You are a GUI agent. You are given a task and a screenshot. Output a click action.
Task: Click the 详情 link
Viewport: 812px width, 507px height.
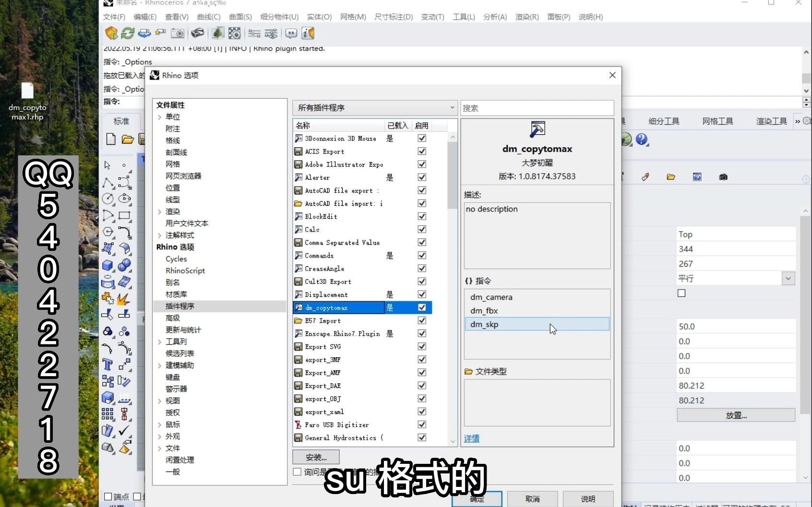[472, 438]
